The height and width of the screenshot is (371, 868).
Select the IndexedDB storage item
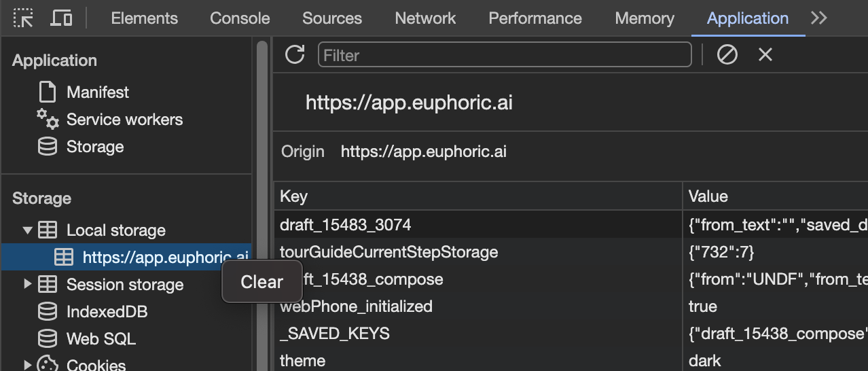[107, 312]
